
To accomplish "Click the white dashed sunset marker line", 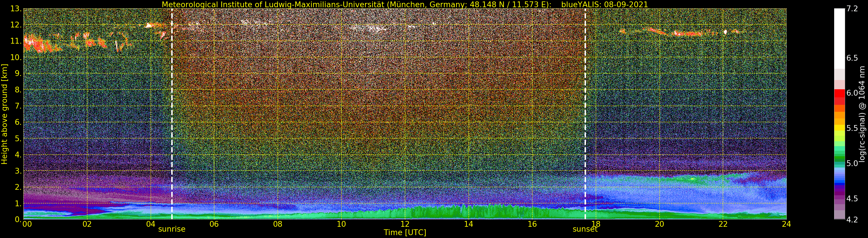I will click(585, 114).
